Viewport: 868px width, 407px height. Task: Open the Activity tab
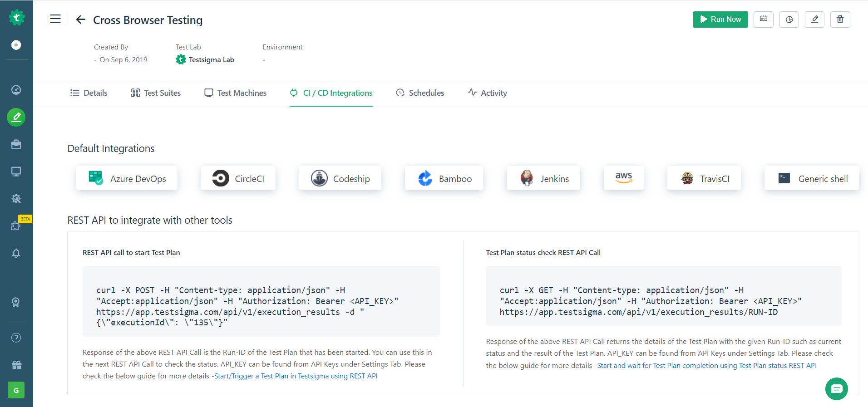pyautogui.click(x=487, y=93)
